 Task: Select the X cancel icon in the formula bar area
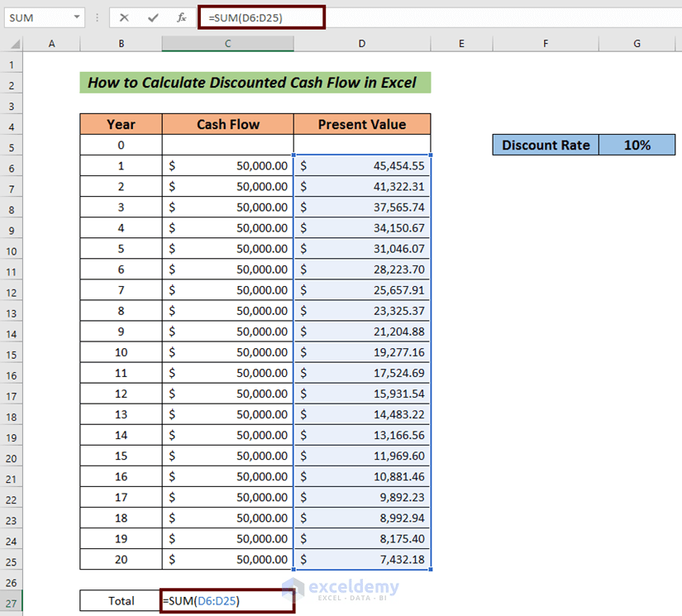122,17
